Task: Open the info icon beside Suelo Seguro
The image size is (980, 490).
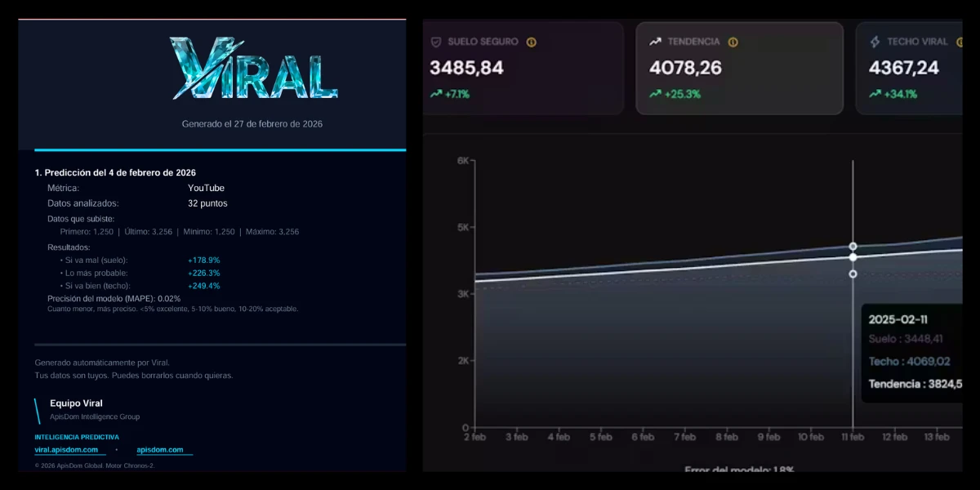Action: click(x=532, y=42)
